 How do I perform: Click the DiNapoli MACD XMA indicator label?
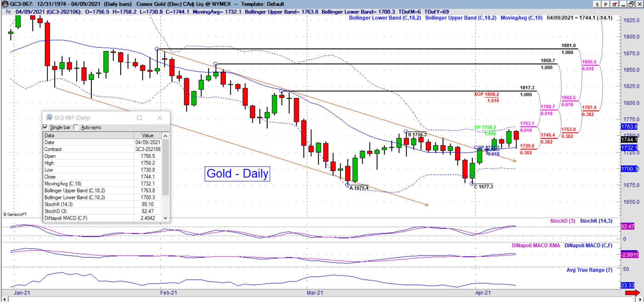(536, 246)
